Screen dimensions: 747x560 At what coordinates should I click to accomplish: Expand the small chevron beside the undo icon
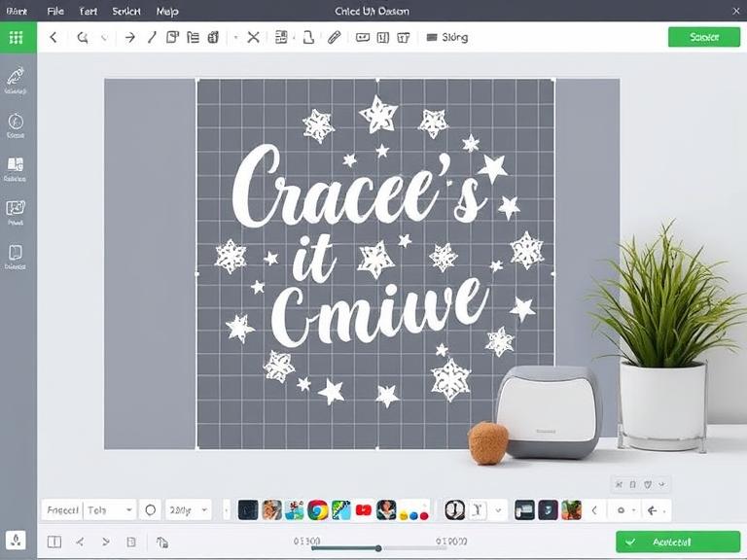point(105,37)
